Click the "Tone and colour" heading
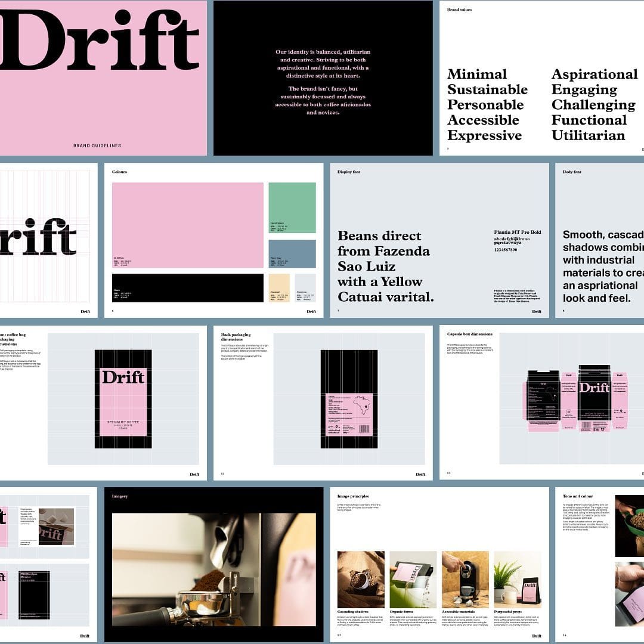This screenshot has height=644, width=644. [577, 496]
